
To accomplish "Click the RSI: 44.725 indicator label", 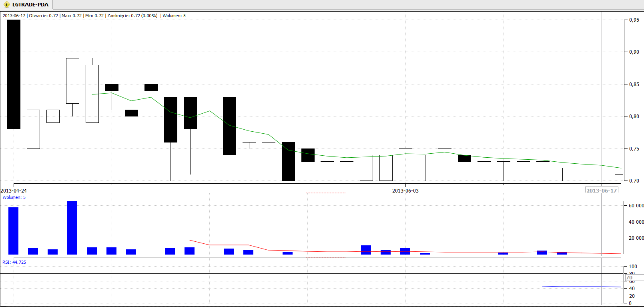I will tap(14, 262).
